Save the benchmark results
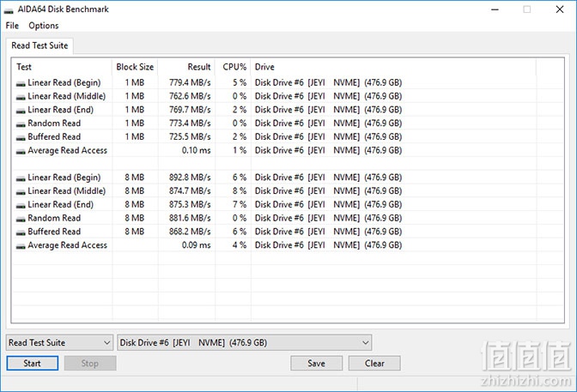Viewport: 577px width, 392px height. point(317,364)
